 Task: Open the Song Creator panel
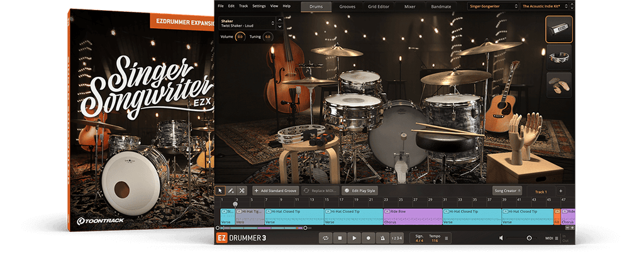(508, 191)
